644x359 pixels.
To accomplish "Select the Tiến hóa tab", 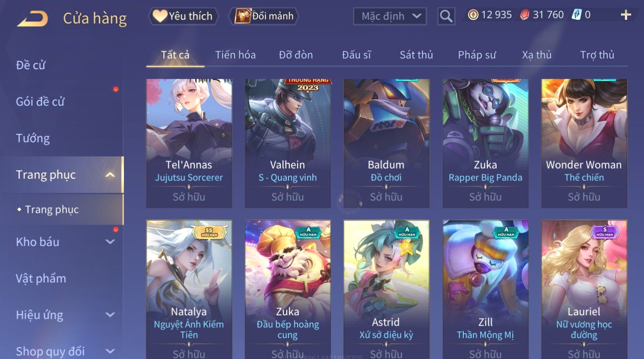I will pos(235,55).
